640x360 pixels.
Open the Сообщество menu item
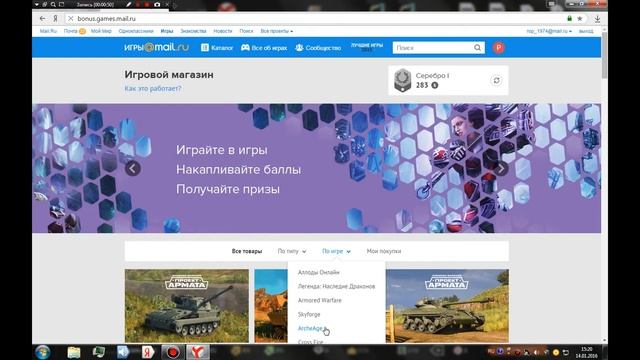[x=318, y=48]
